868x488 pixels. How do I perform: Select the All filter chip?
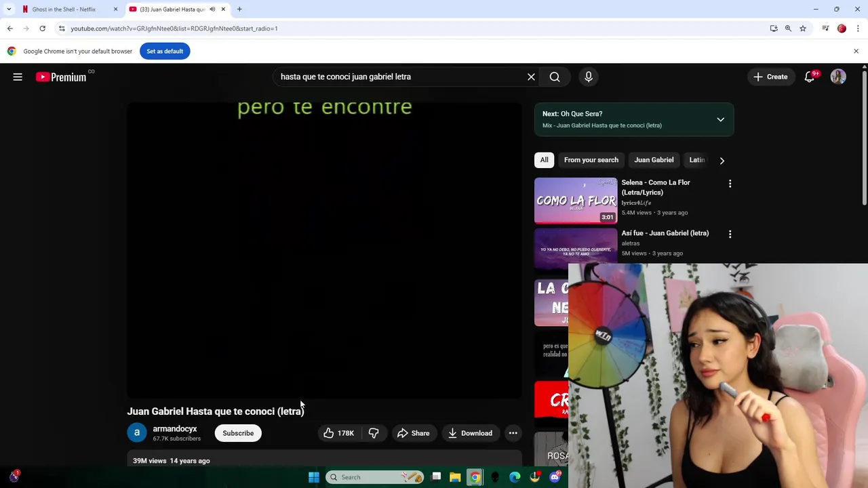544,160
